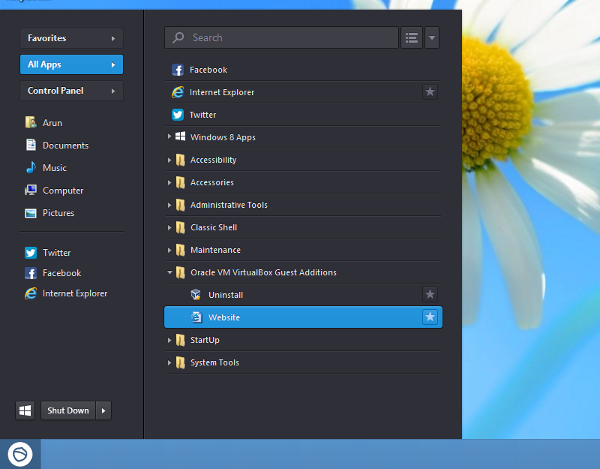Click 'Oracle VM VirtualBox Guest Additions' label
600x469 pixels.
(264, 272)
